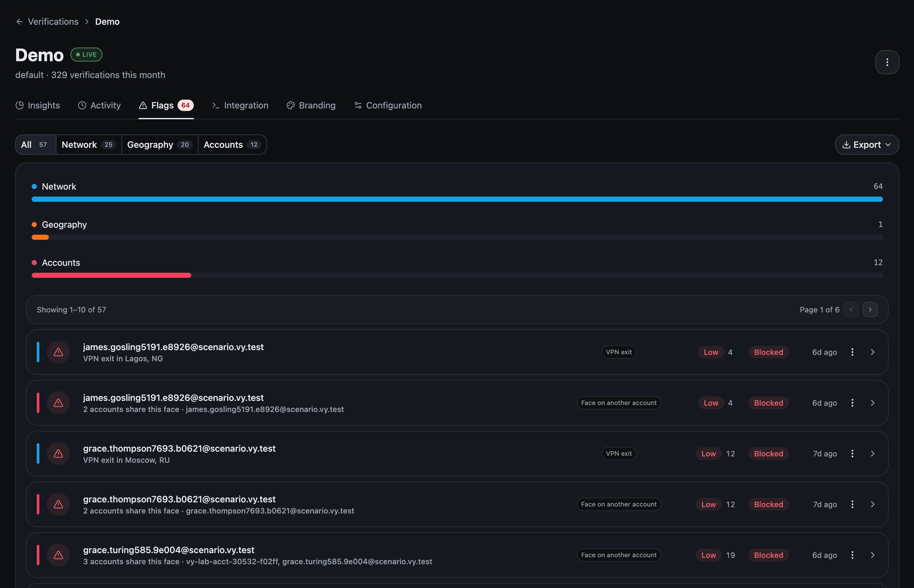Click the Low badge on the Moscow VPN row
The height and width of the screenshot is (588, 914).
click(x=708, y=454)
